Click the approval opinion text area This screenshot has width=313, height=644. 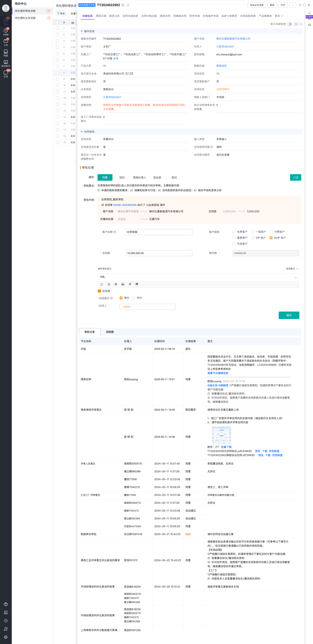[x=198, y=277]
